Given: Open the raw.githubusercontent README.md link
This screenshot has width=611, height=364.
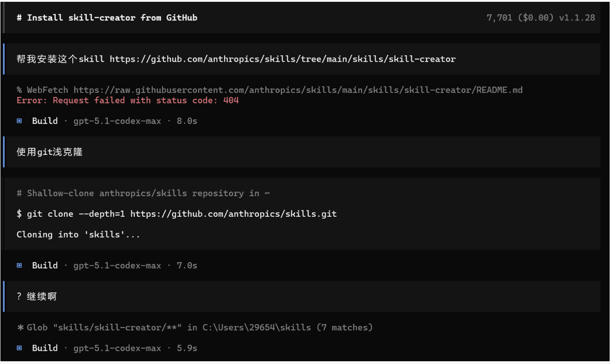Looking at the screenshot, I should [298, 90].
